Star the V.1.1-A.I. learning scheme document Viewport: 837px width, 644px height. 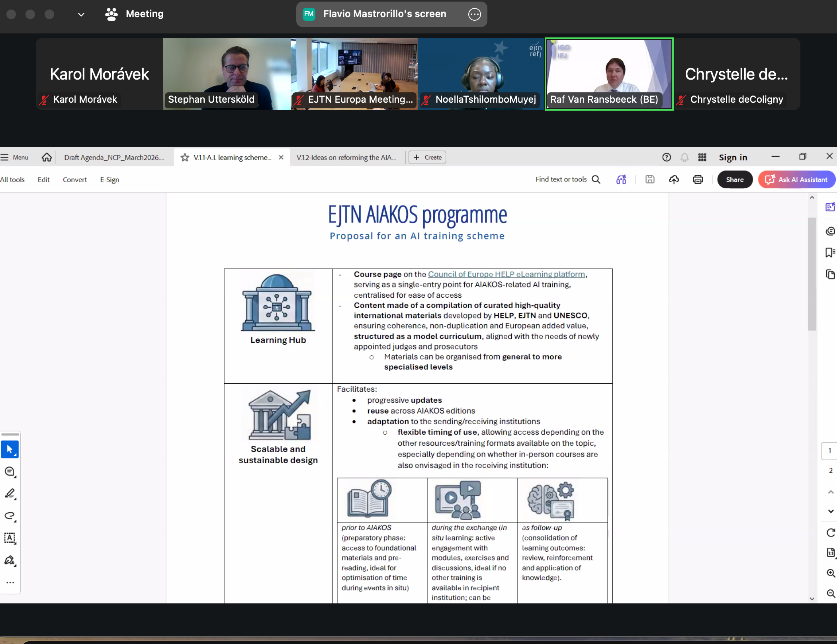click(185, 157)
